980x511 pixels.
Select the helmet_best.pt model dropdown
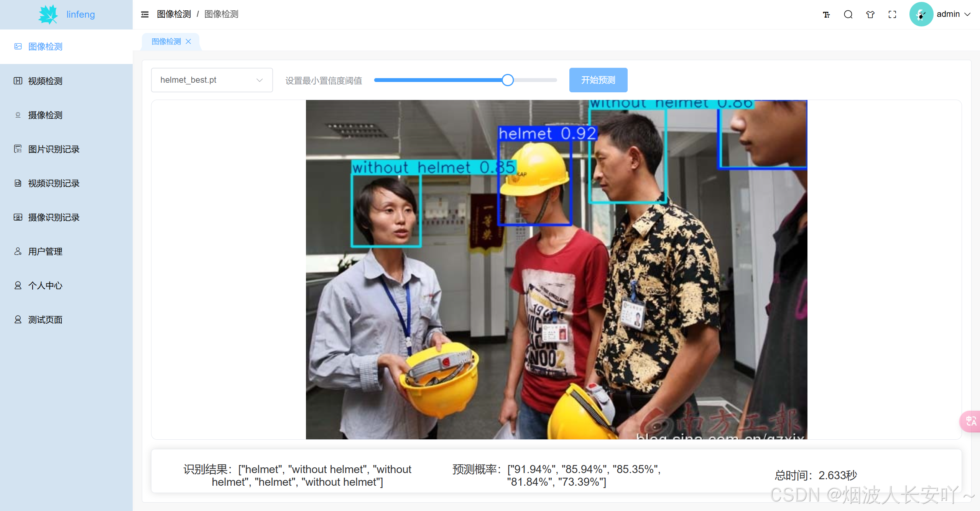pyautogui.click(x=210, y=80)
